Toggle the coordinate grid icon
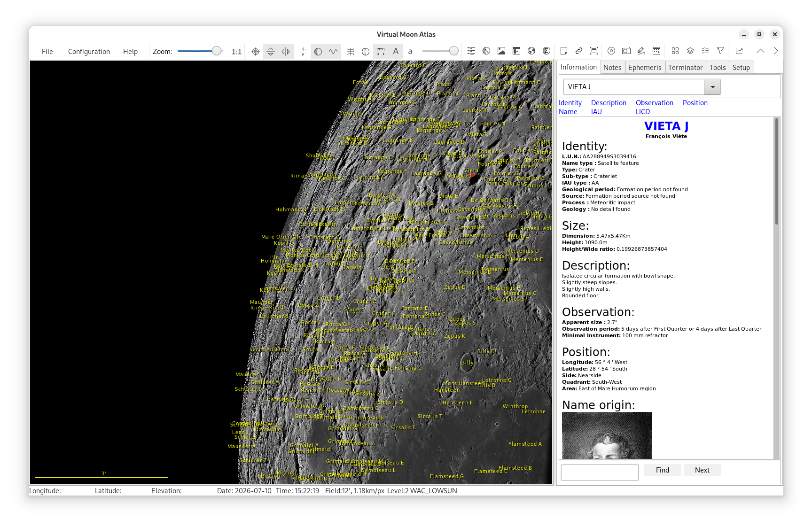This screenshot has height=527, width=812. pyautogui.click(x=351, y=52)
